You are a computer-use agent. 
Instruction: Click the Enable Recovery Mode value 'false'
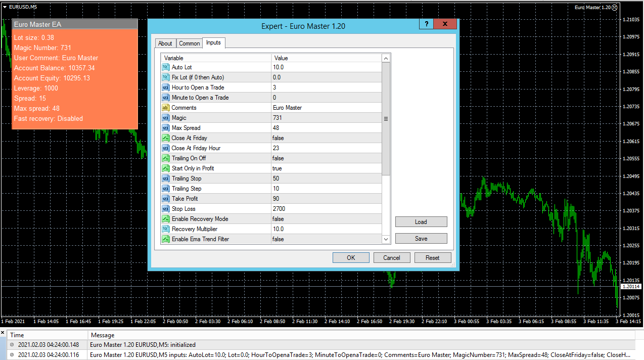(278, 219)
